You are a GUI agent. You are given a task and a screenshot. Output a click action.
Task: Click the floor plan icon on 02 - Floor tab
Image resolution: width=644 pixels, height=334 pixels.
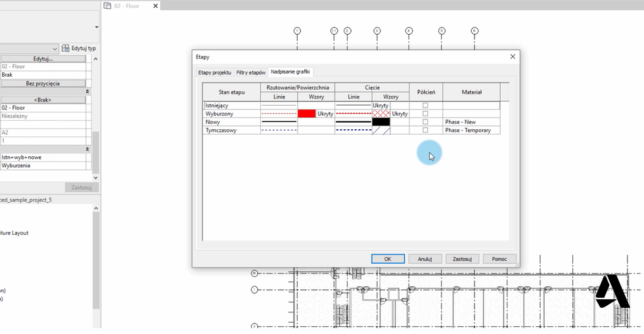107,6
